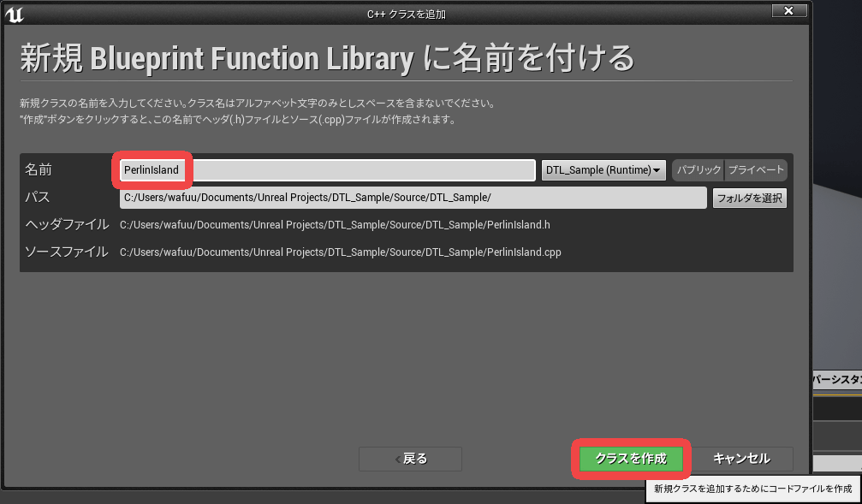The image size is (862, 504).
Task: Click the ヘッダファイル label
Action: pyautogui.click(x=67, y=225)
